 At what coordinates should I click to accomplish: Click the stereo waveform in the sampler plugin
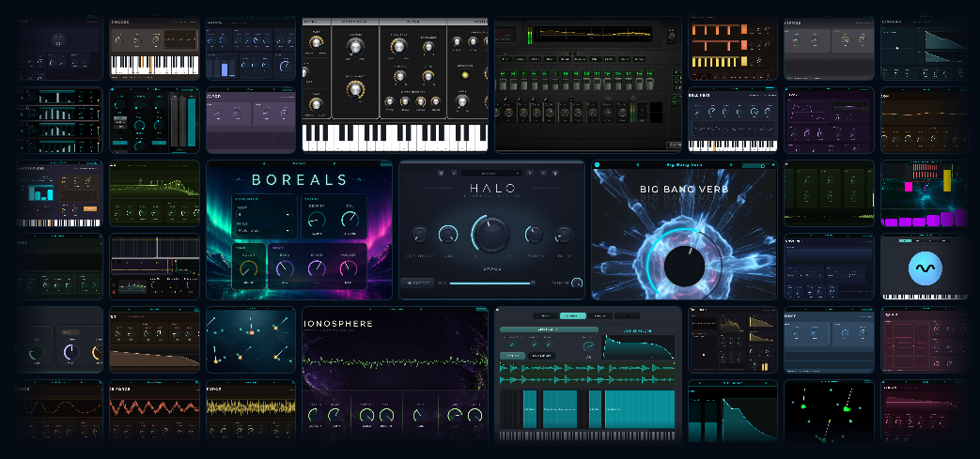pos(587,375)
